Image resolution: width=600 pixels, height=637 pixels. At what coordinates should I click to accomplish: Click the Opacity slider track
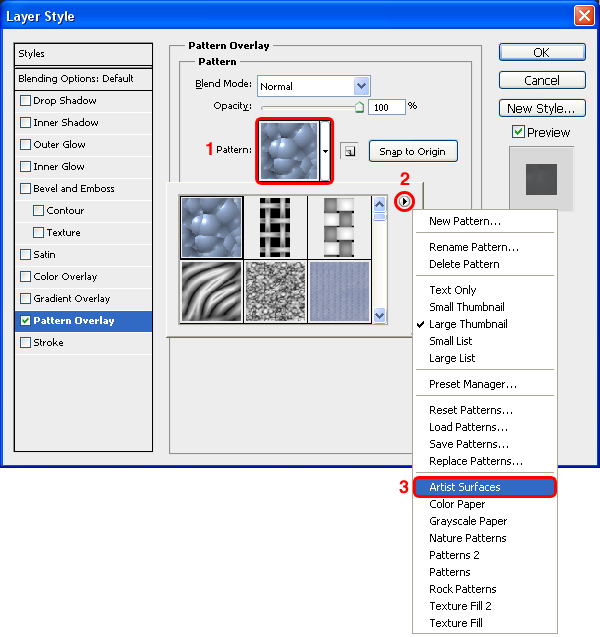coord(310,107)
